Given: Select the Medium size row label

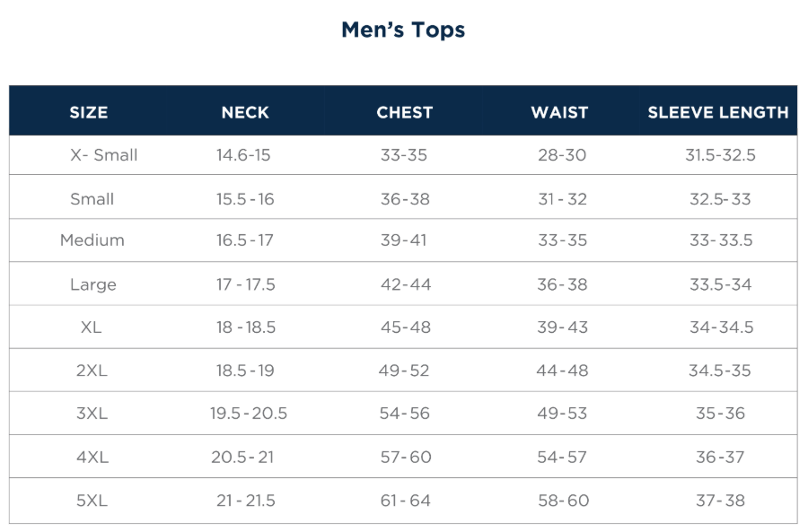Looking at the screenshot, I should click(x=92, y=240).
